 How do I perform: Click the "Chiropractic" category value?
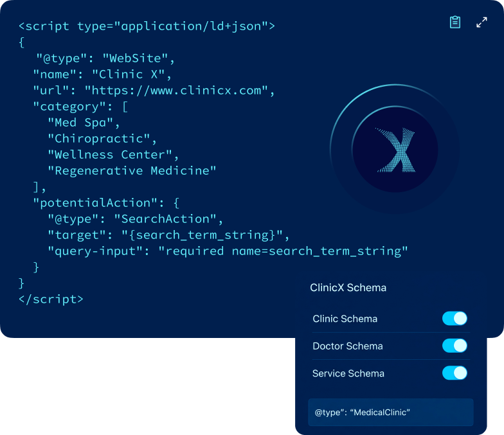(102, 139)
